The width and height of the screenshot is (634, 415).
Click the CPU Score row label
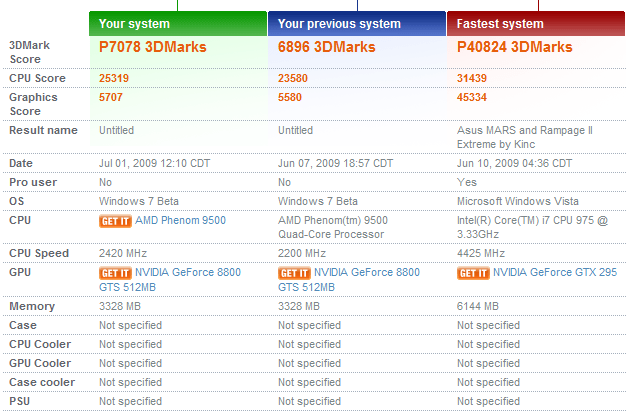point(37,78)
